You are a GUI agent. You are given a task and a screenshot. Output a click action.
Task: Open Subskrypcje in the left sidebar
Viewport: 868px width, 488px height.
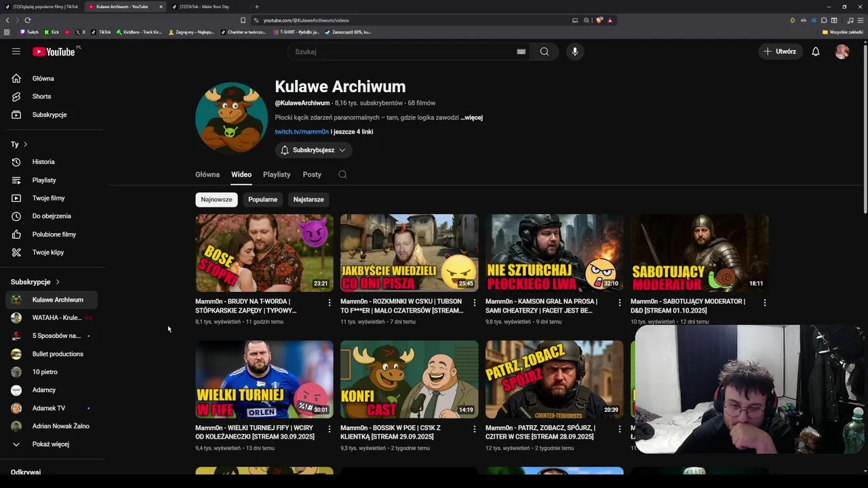point(52,115)
